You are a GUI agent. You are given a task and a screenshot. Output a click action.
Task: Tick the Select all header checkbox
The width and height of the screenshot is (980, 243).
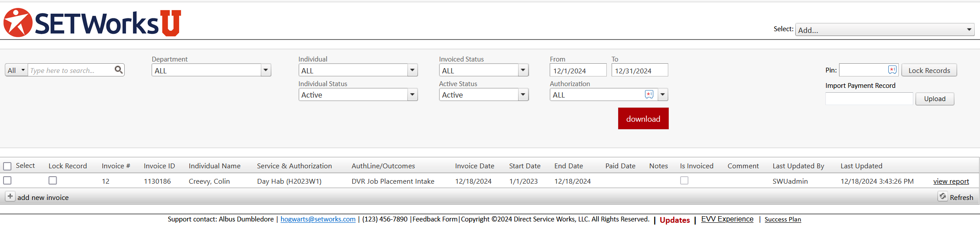7,166
